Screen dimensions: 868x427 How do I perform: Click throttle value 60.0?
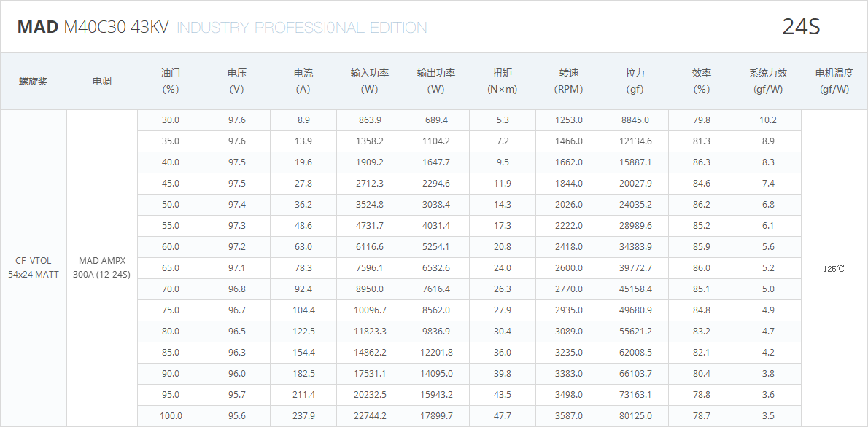click(171, 247)
